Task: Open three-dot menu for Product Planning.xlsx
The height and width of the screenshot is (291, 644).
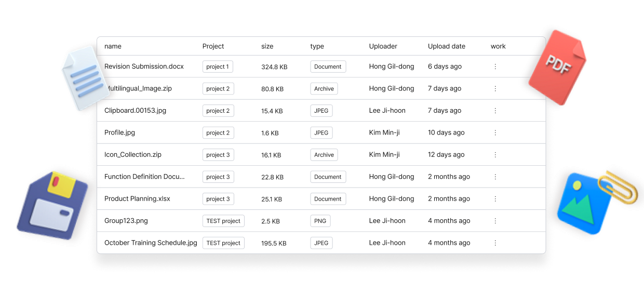Action: coord(495,199)
